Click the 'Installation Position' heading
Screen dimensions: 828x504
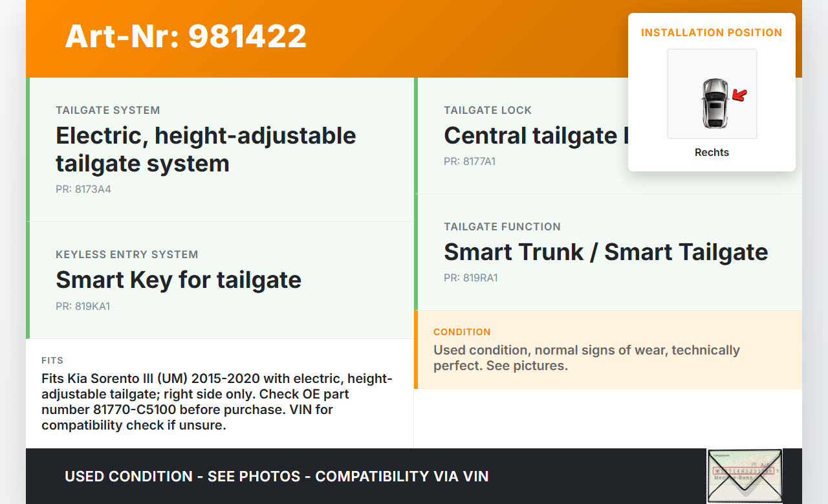click(712, 32)
